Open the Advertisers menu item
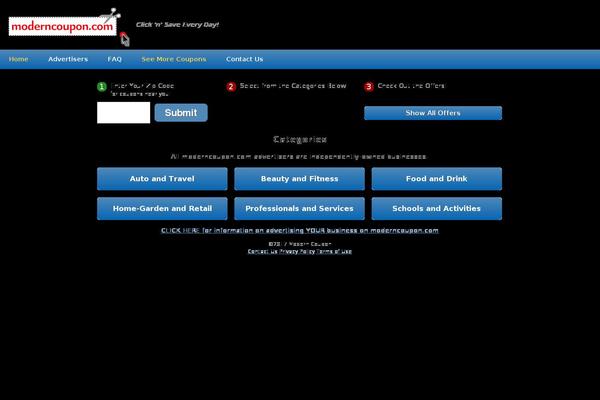Viewport: 600px width, 400px height. 68,59
